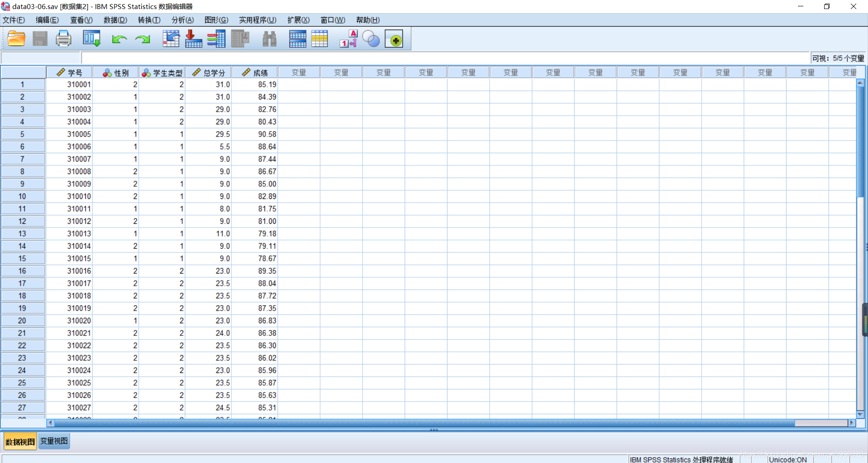Screen dimensions: 868x463
Task: Click horizontal scrollbar left arrow
Action: (x=50, y=423)
